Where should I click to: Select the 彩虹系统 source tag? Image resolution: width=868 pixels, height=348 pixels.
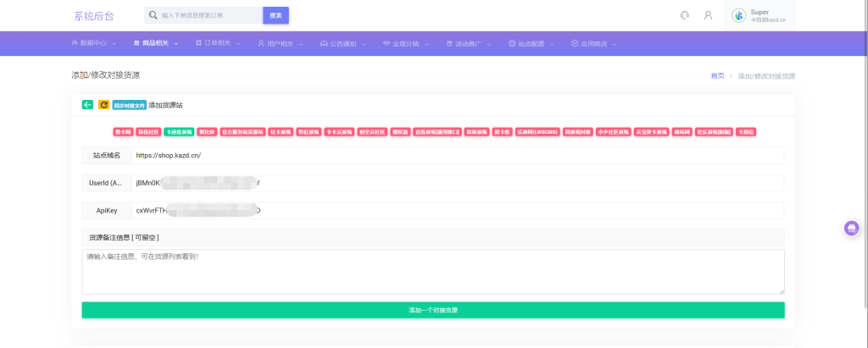(x=307, y=132)
